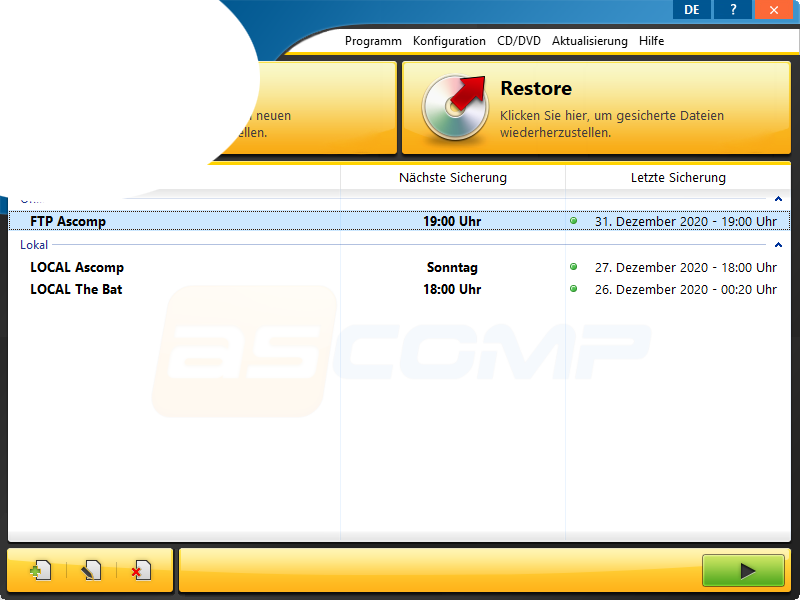This screenshot has height=600, width=800.
Task: Switch language using the DE button
Action: tap(692, 10)
